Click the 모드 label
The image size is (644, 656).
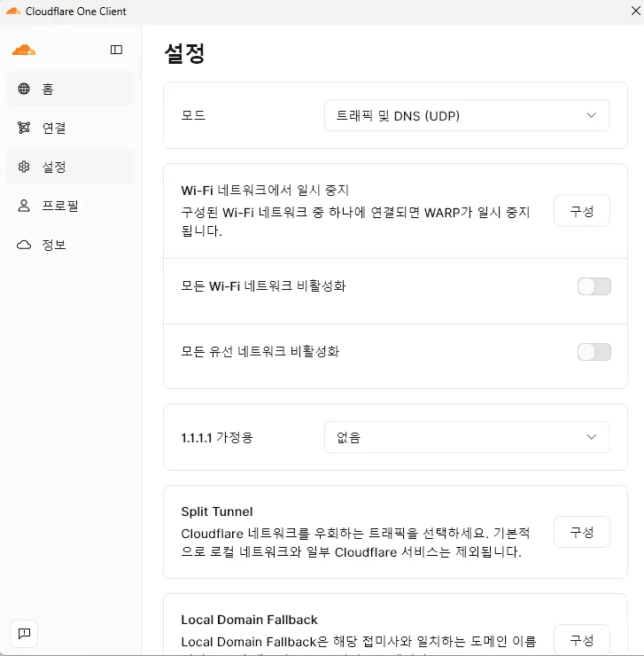click(193, 115)
